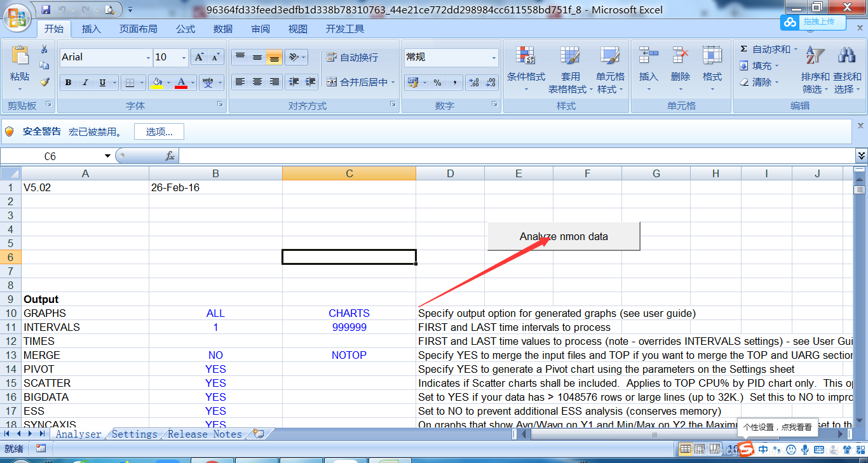Viewport: 868px width, 463px height.
Task: Align cell text right
Action: click(275, 82)
